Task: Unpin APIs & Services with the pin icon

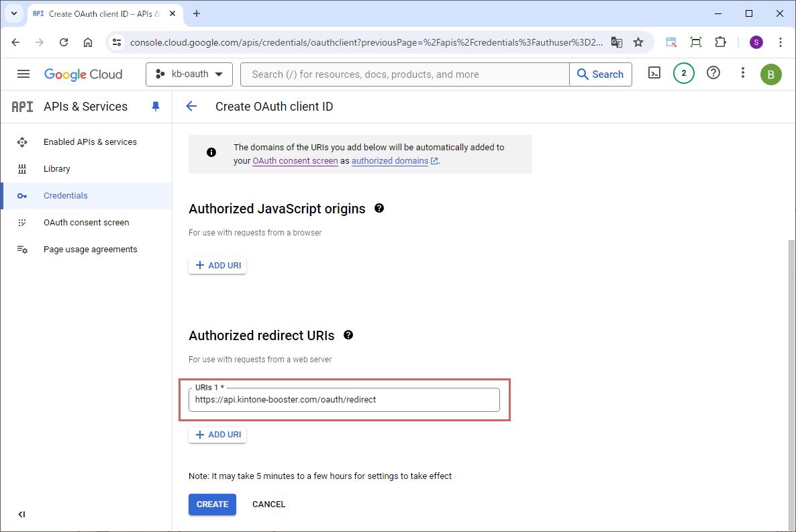Action: 156,107
